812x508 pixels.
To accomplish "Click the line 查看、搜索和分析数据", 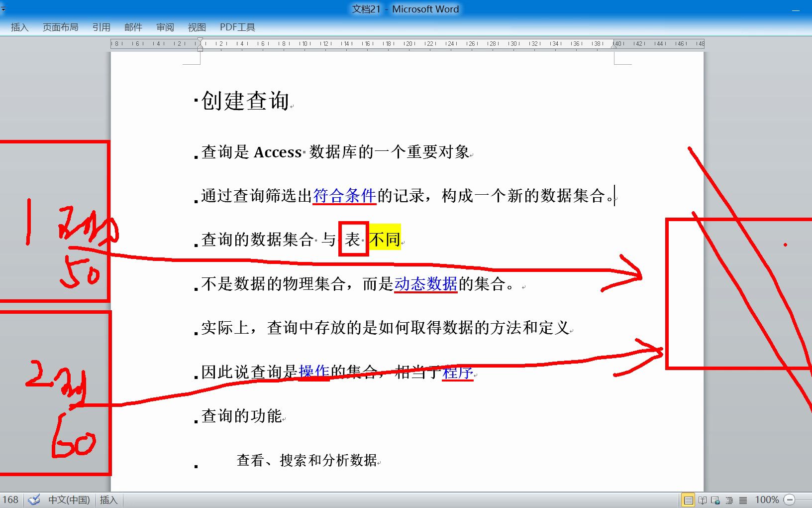I will (x=307, y=460).
